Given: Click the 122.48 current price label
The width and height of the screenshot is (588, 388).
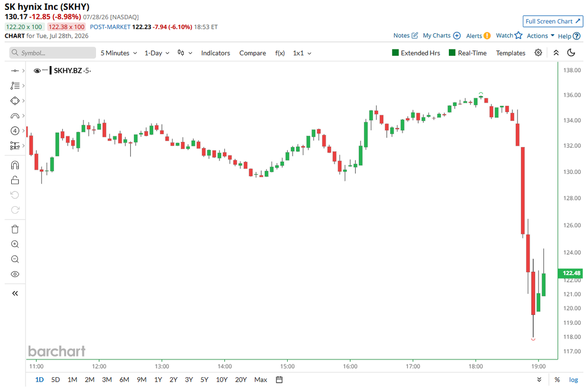Looking at the screenshot, I should [571, 273].
